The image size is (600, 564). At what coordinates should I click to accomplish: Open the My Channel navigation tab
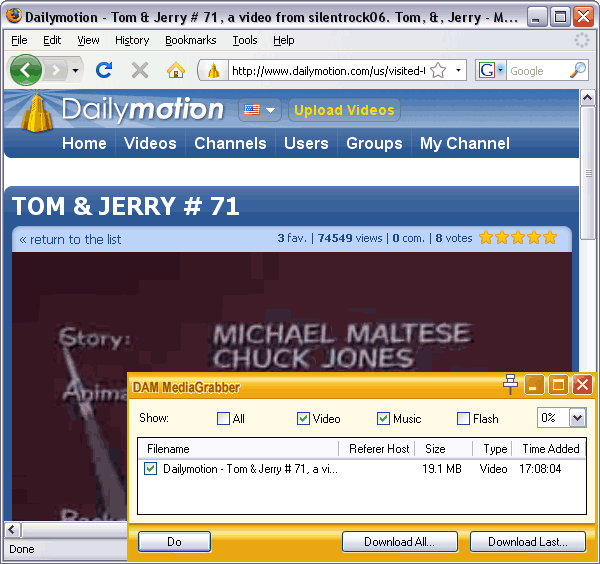click(465, 143)
